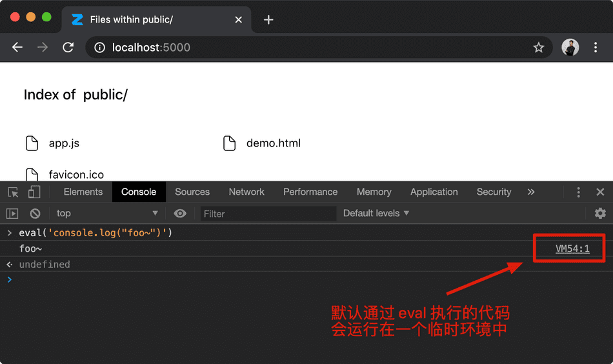Click the inspect element picker icon

point(13,192)
